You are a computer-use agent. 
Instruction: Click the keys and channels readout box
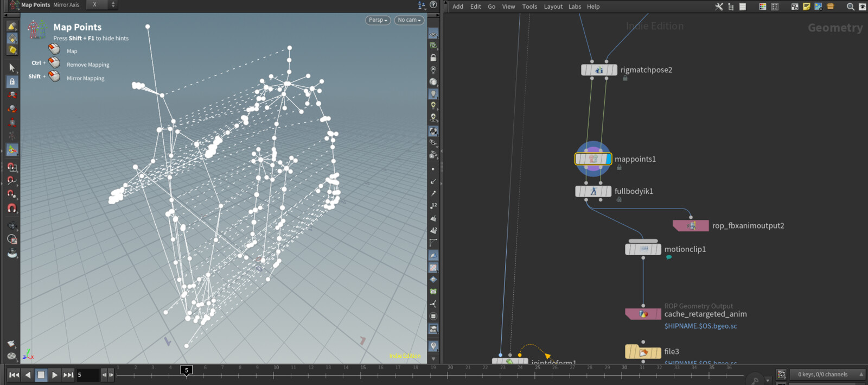tap(822, 374)
